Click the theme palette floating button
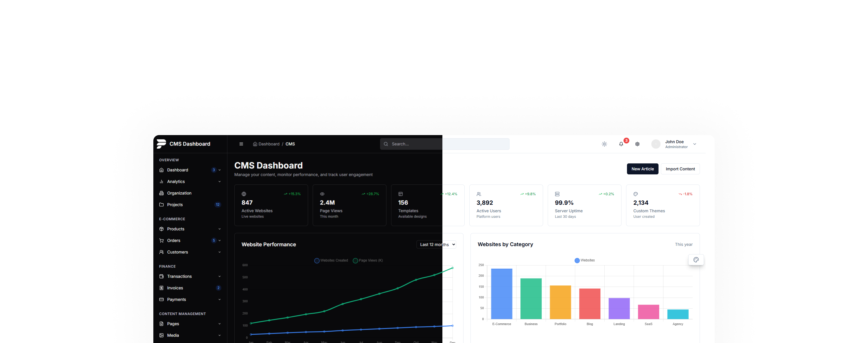The image size is (868, 343). tap(696, 260)
